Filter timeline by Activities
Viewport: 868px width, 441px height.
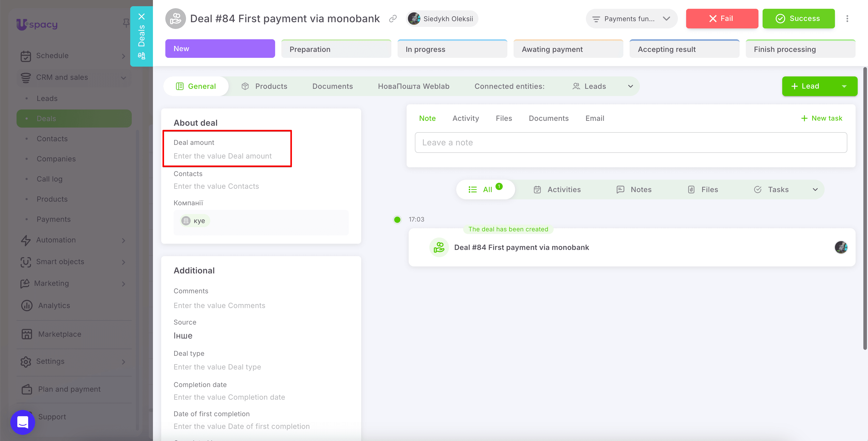557,189
